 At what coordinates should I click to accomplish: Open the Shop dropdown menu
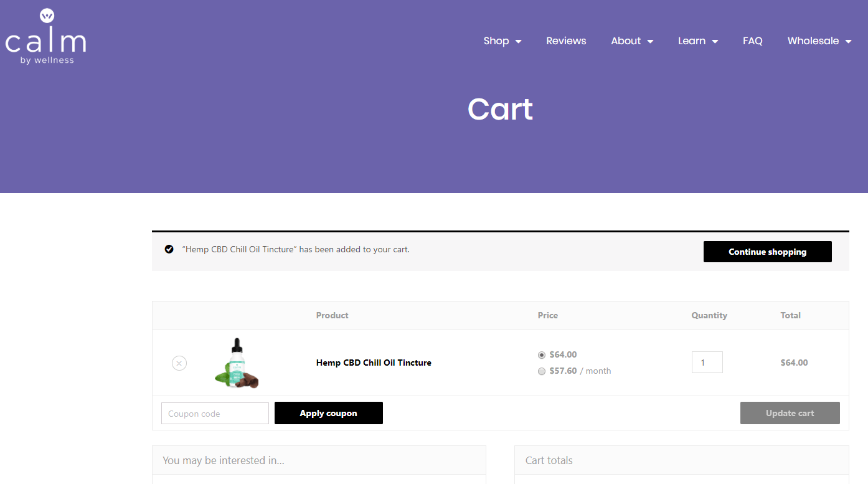[x=502, y=40]
